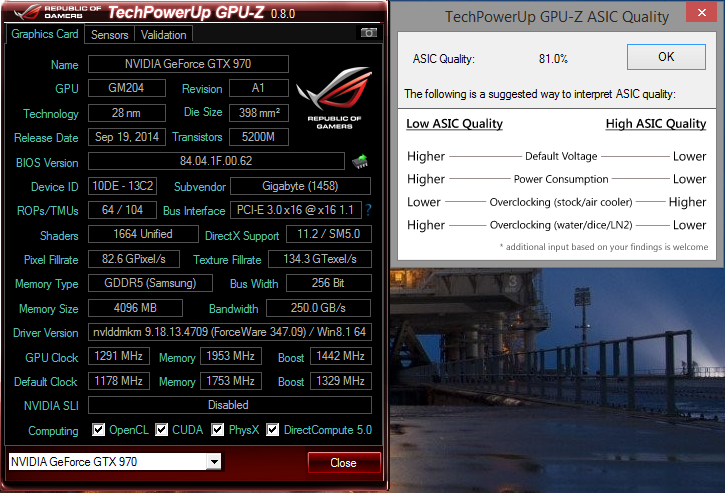Click the Default Voltage row label
This screenshot has height=493, width=725.
click(561, 156)
